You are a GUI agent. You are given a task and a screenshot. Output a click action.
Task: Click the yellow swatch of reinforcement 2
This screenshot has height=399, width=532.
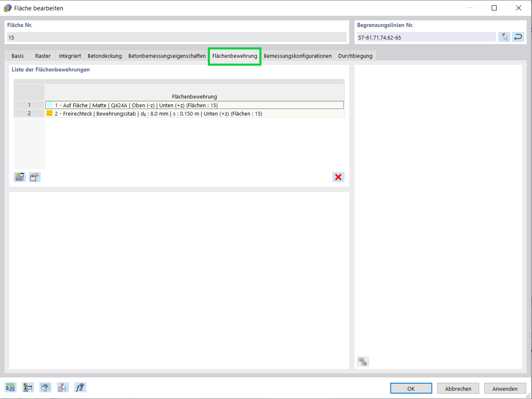[49, 113]
